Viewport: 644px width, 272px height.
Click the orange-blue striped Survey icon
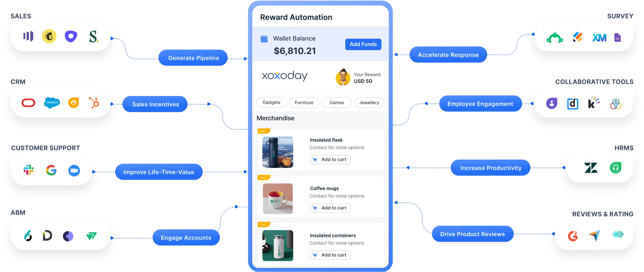(578, 37)
